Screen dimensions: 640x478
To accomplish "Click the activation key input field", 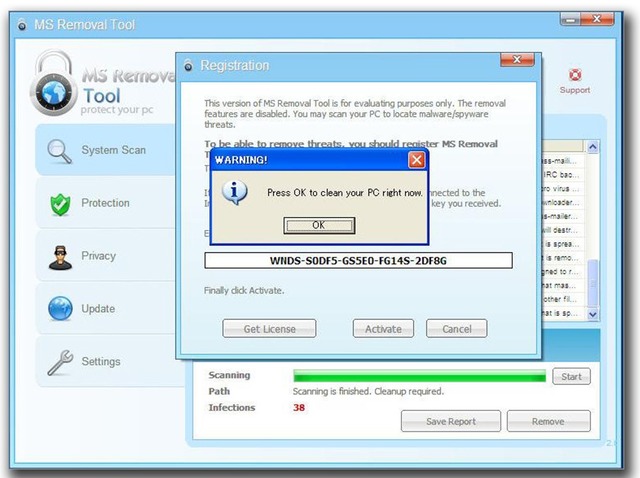I will coord(358,260).
